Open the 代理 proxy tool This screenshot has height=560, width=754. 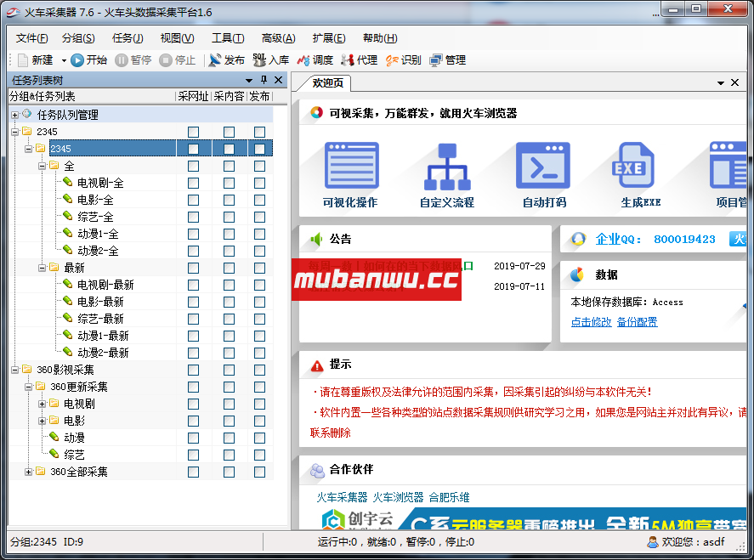click(347, 60)
